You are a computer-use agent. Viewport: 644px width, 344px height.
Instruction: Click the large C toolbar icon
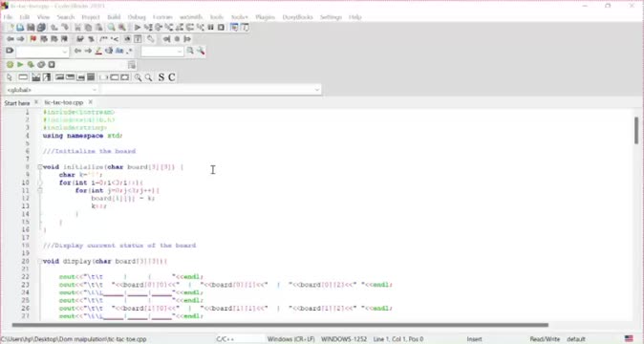pyautogui.click(x=172, y=77)
